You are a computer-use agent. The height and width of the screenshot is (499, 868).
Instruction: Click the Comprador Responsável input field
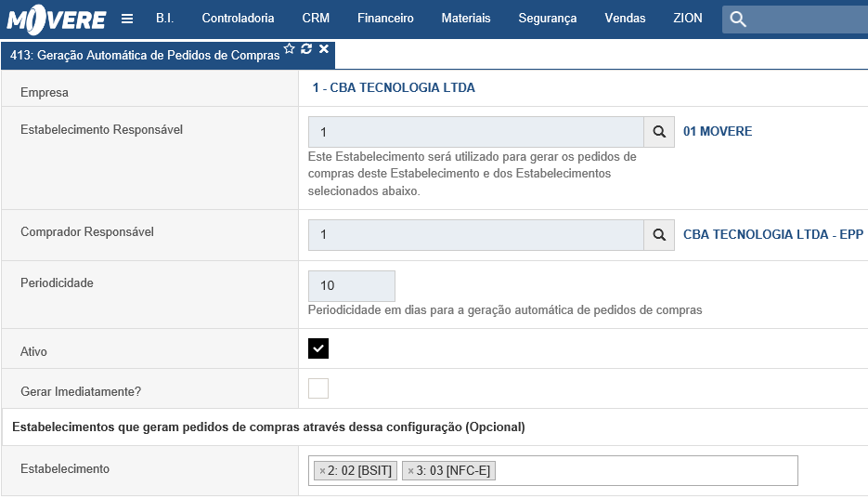coord(476,235)
